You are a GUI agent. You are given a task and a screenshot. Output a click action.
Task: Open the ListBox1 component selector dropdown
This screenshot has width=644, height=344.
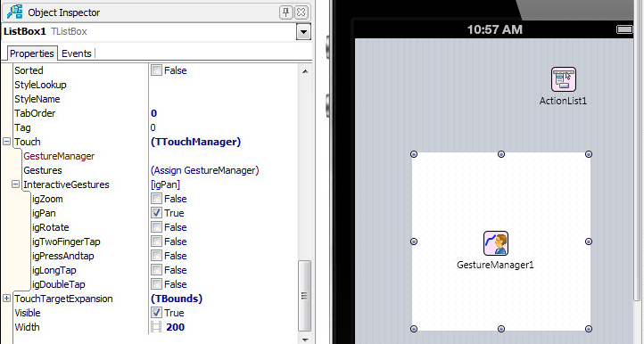[x=303, y=31]
